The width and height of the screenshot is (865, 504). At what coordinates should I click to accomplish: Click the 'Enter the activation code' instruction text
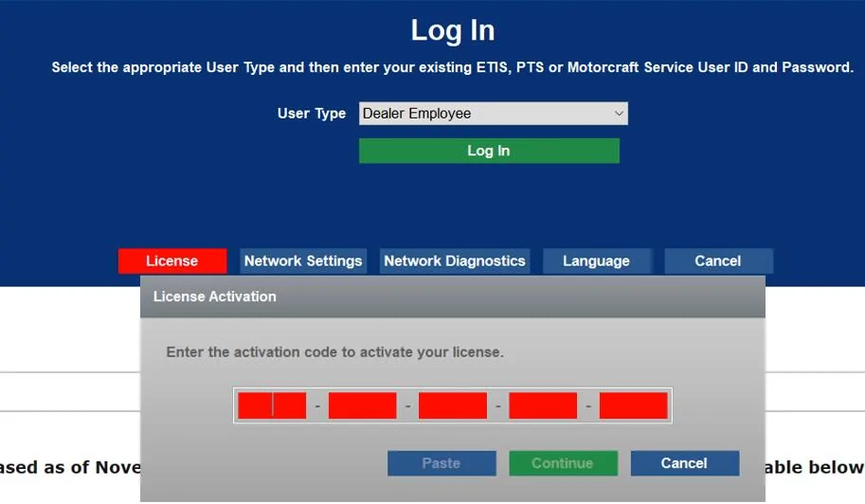(x=334, y=352)
